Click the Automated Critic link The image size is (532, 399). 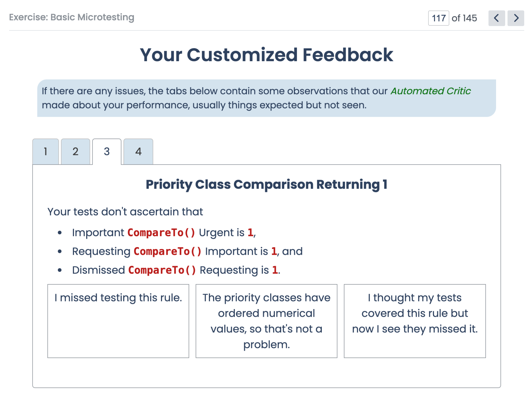pyautogui.click(x=431, y=91)
